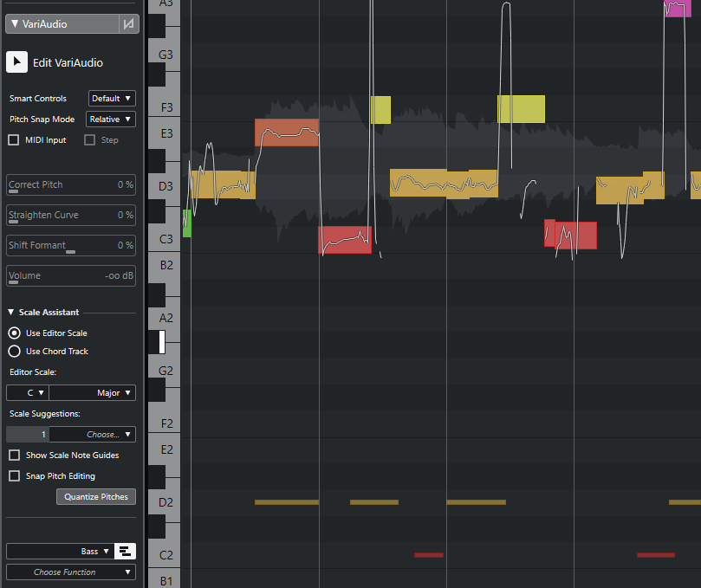701x588 pixels.
Task: Open the Pitch Snap Mode Relative dropdown
Action: tap(110, 120)
